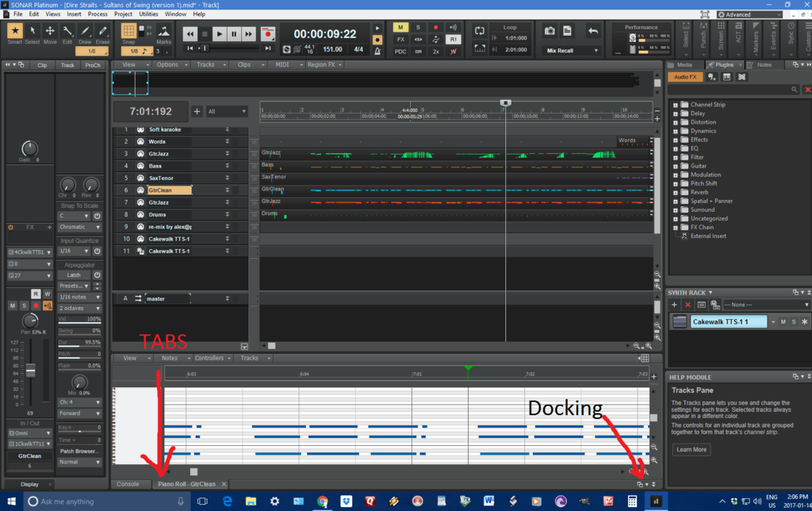Toggle the Snap to grid button
812x511 pixels.
coord(128,31)
